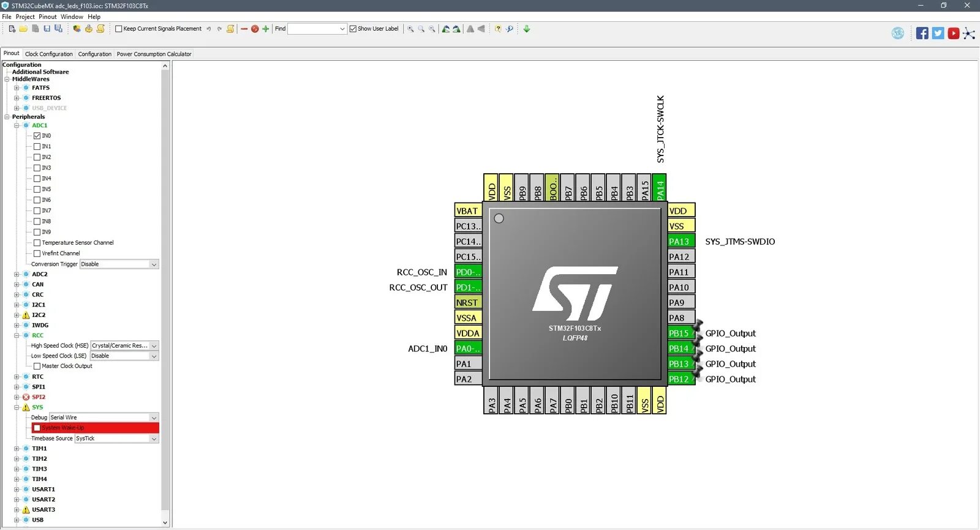Collapse the ADC1 peripheral node

point(17,125)
